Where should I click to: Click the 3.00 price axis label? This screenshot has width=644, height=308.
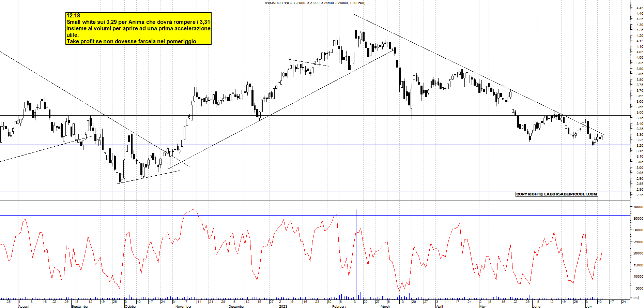coord(639,167)
